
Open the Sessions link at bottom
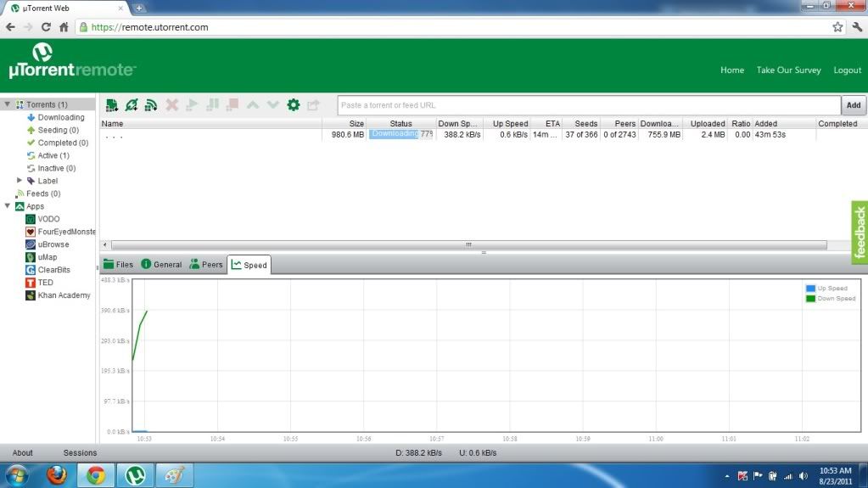pyautogui.click(x=80, y=452)
